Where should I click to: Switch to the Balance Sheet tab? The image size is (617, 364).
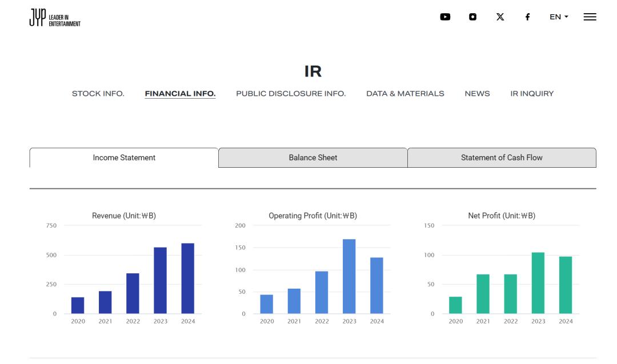click(312, 158)
